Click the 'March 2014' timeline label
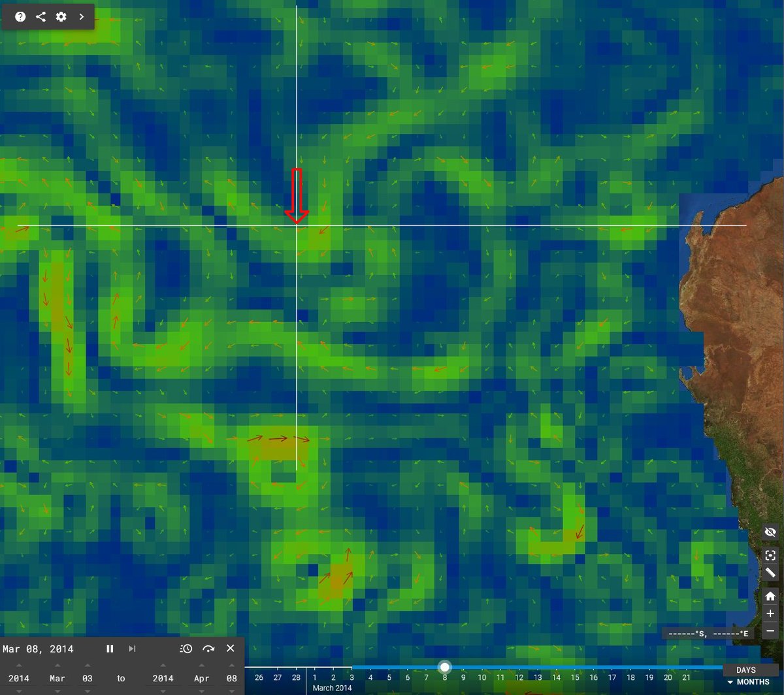Viewport: 784px width, 695px height. (x=332, y=688)
